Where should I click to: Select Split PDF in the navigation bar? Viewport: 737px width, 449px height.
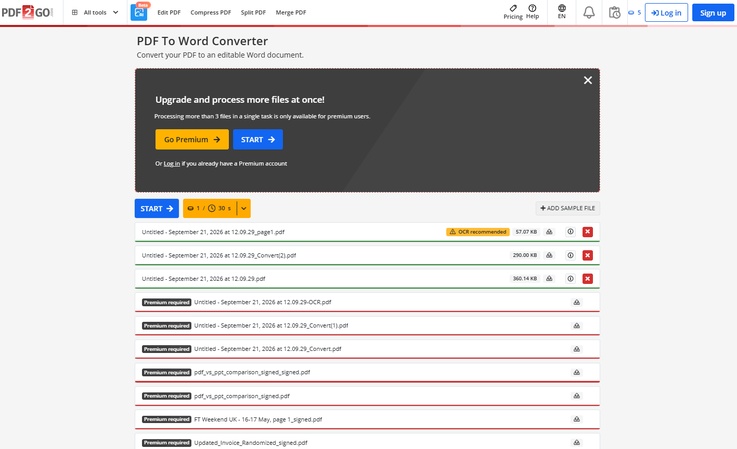(x=253, y=13)
